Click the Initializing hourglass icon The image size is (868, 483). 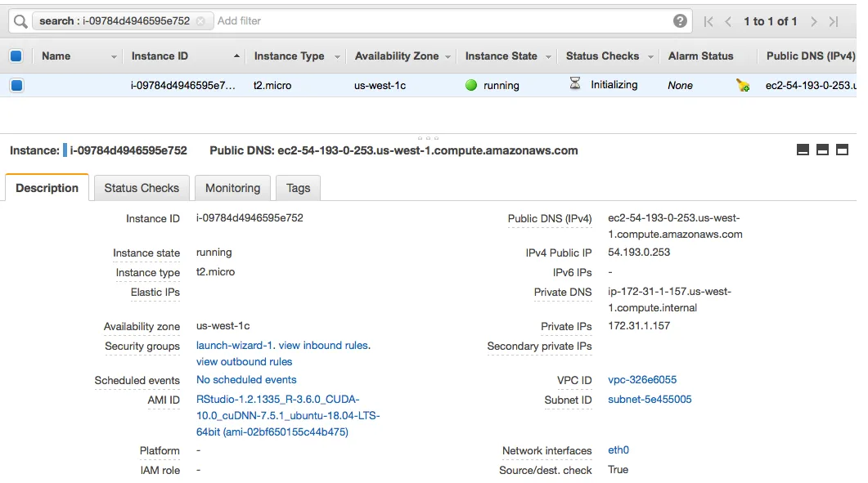[575, 83]
